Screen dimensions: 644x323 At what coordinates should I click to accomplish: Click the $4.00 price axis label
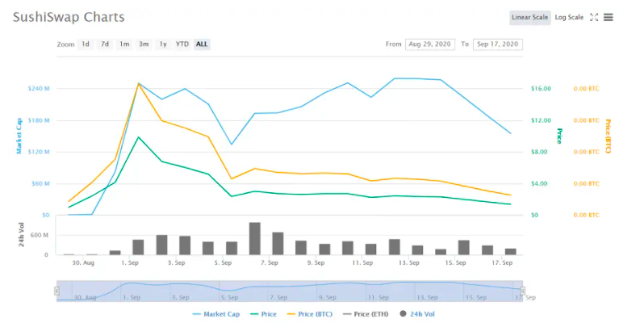pyautogui.click(x=539, y=183)
